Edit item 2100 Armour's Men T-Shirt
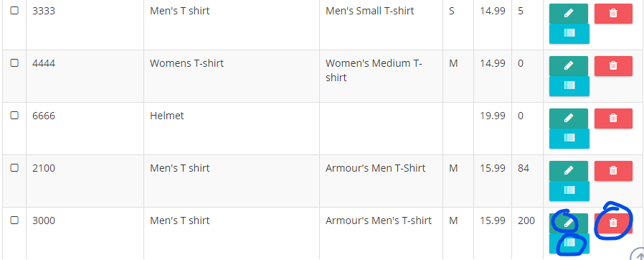This screenshot has height=260, width=644. 569,171
